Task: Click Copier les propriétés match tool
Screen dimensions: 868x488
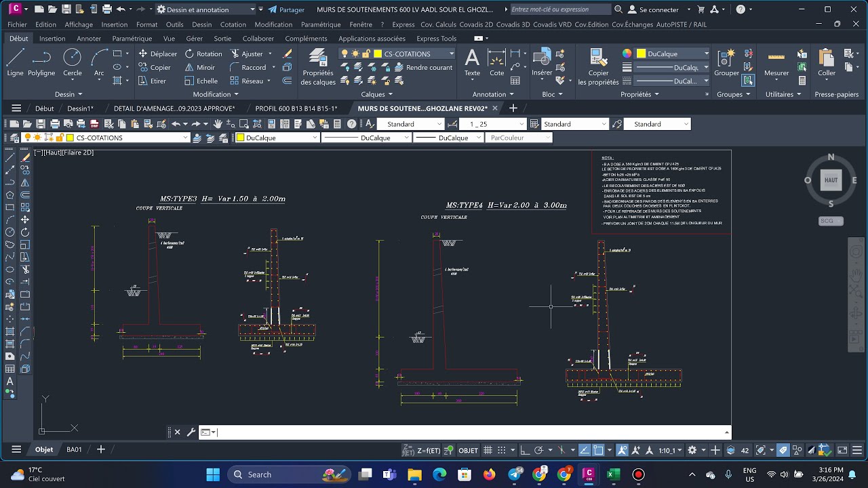Action: pyautogui.click(x=598, y=67)
